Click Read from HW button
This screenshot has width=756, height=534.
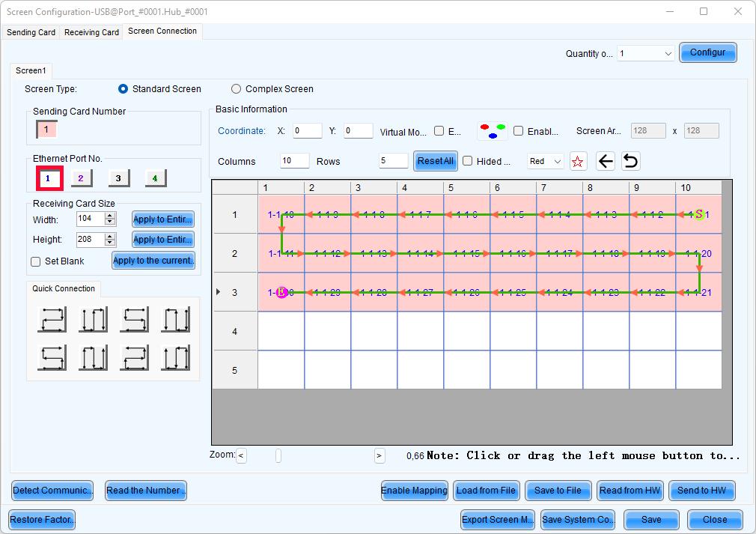630,491
